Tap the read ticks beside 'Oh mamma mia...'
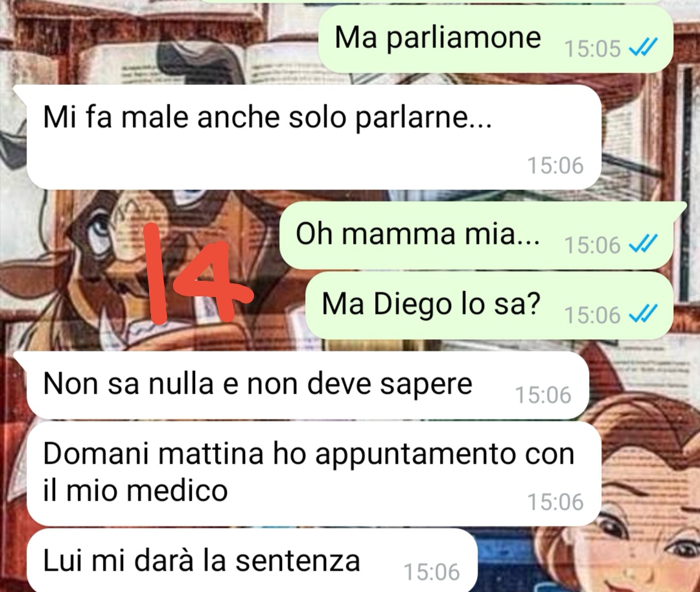Viewport: 700px width, 592px height. pyautogui.click(x=643, y=244)
